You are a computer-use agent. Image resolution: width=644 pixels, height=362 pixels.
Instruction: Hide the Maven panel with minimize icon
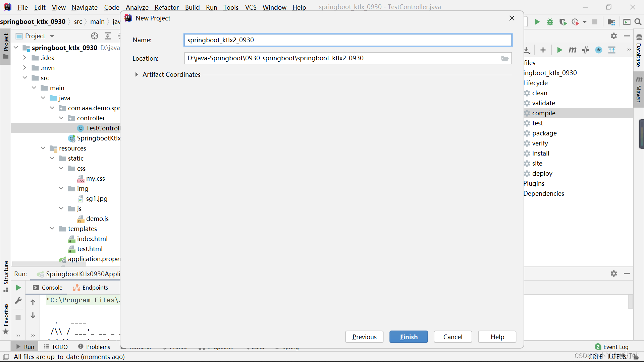627,36
